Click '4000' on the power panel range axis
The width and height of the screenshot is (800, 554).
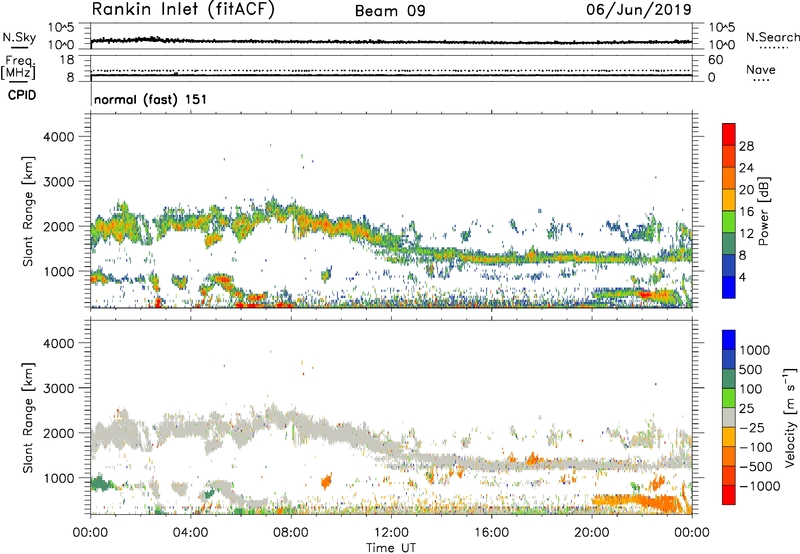pyautogui.click(x=59, y=137)
